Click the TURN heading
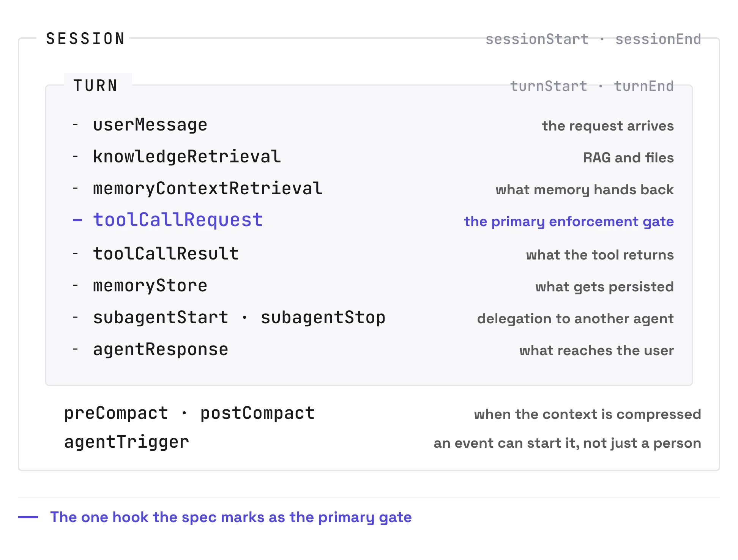738x560 pixels. (95, 86)
